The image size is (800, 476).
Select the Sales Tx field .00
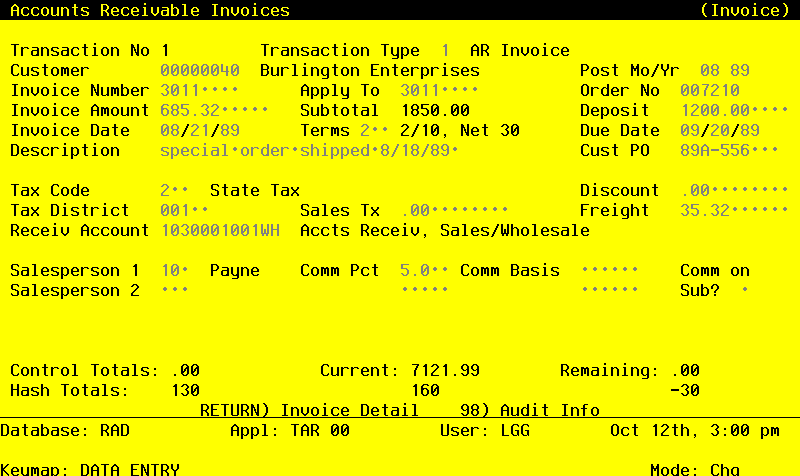pos(454,210)
